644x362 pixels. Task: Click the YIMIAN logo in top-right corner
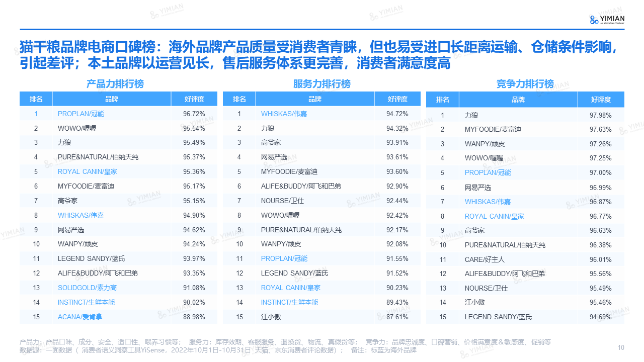(x=607, y=19)
